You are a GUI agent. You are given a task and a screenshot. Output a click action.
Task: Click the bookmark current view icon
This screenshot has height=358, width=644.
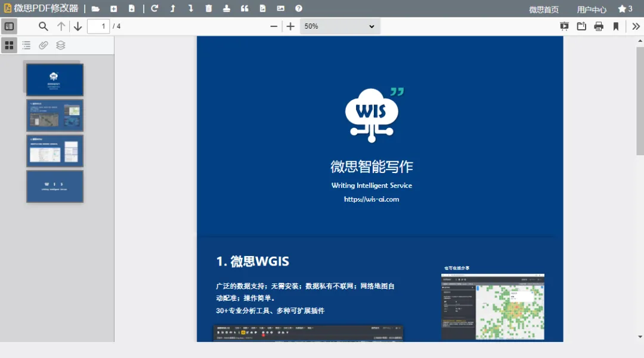615,26
